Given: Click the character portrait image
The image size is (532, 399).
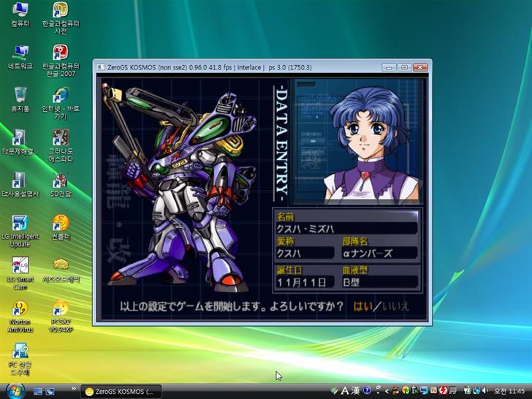Looking at the screenshot, I should click(358, 142).
